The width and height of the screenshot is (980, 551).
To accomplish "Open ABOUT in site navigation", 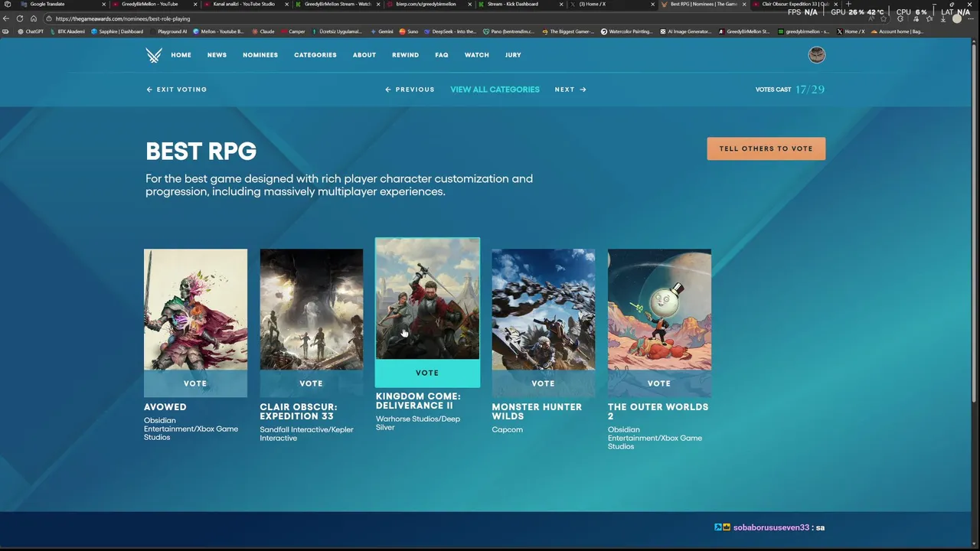I will point(364,55).
